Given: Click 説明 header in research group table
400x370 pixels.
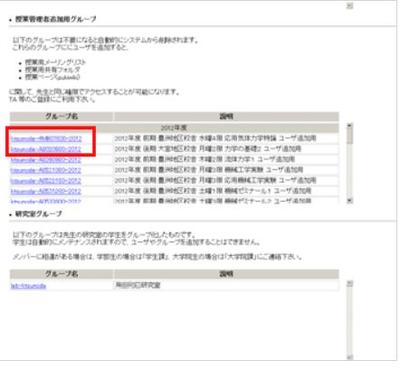Looking at the screenshot, I should click(x=226, y=274).
